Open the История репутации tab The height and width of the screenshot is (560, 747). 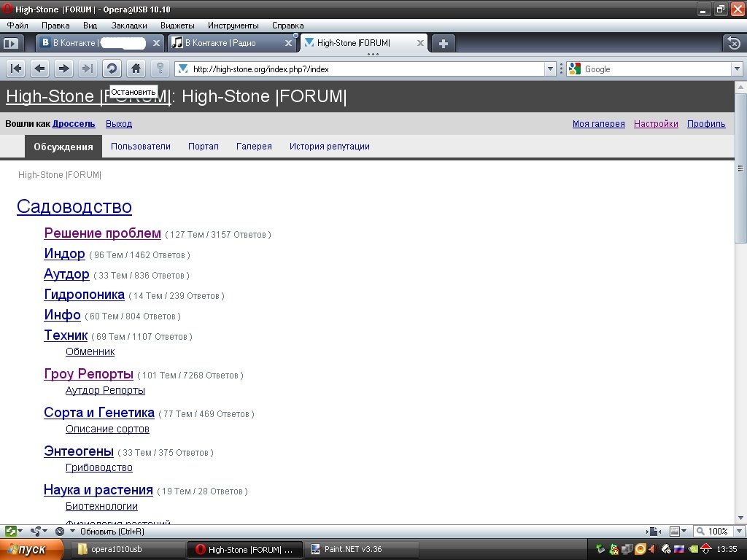330,146
